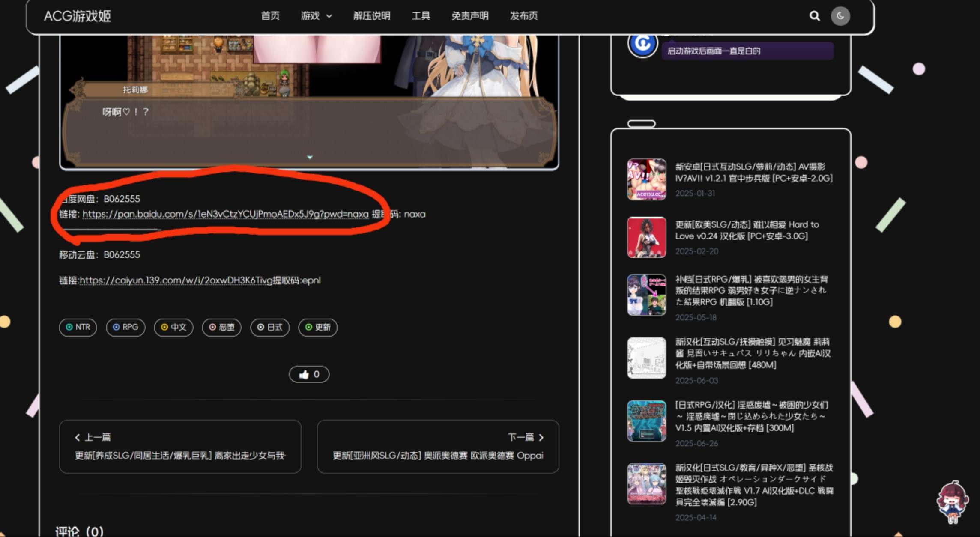
Task: Open the 免责声明 menu item
Action: 470,16
